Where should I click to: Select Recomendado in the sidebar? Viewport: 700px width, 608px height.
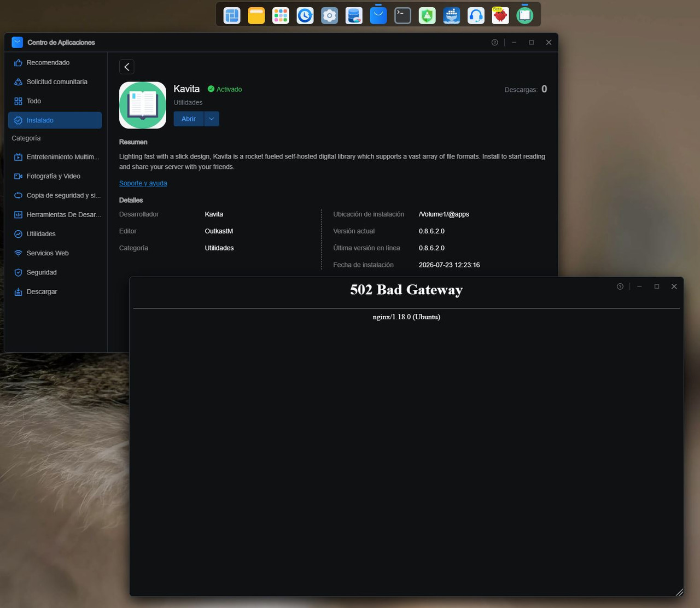click(x=55, y=63)
